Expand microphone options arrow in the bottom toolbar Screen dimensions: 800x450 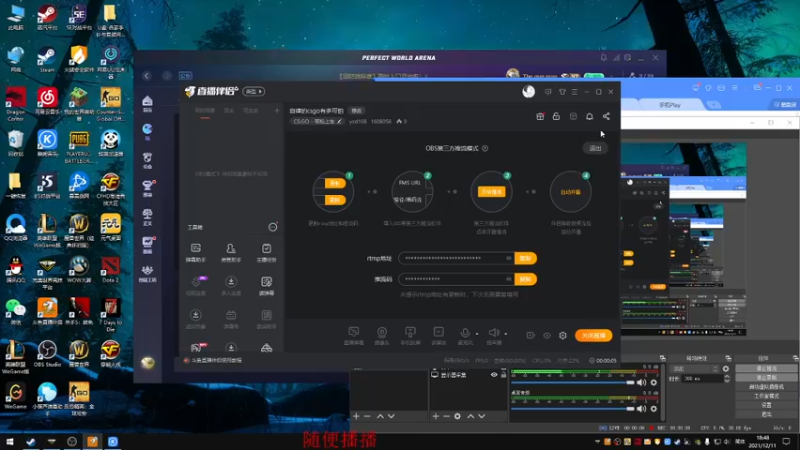pyautogui.click(x=477, y=334)
